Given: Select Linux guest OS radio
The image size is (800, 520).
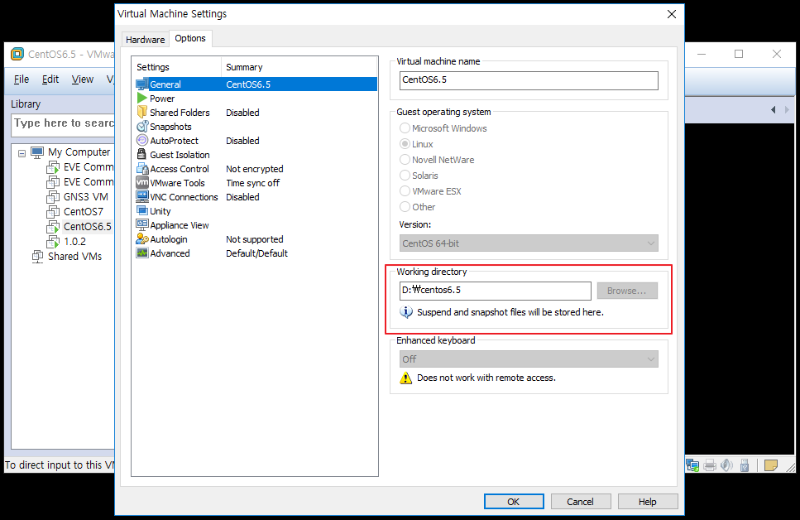Looking at the screenshot, I should [405, 144].
